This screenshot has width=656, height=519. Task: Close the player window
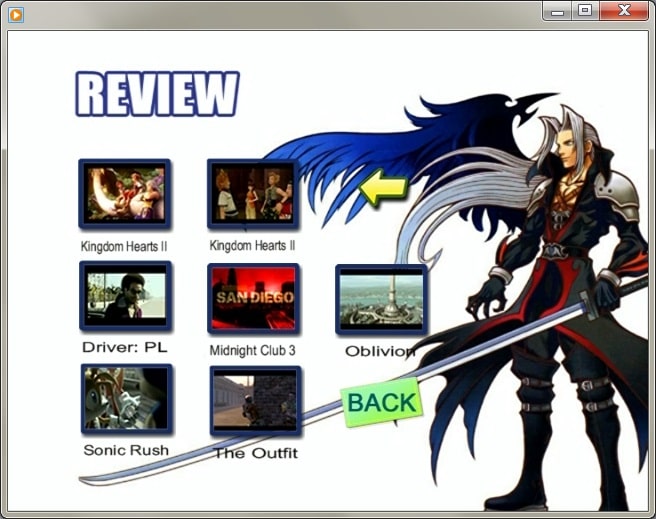pyautogui.click(x=624, y=10)
